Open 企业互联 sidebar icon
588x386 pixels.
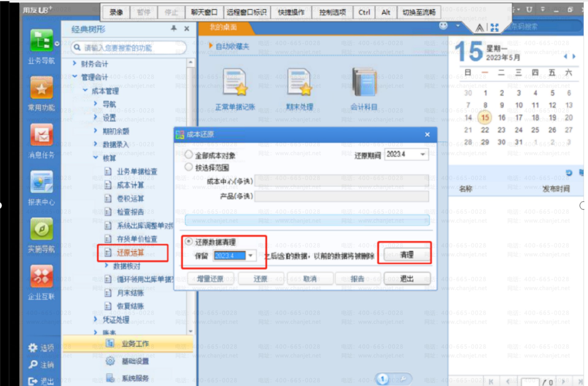(x=41, y=276)
